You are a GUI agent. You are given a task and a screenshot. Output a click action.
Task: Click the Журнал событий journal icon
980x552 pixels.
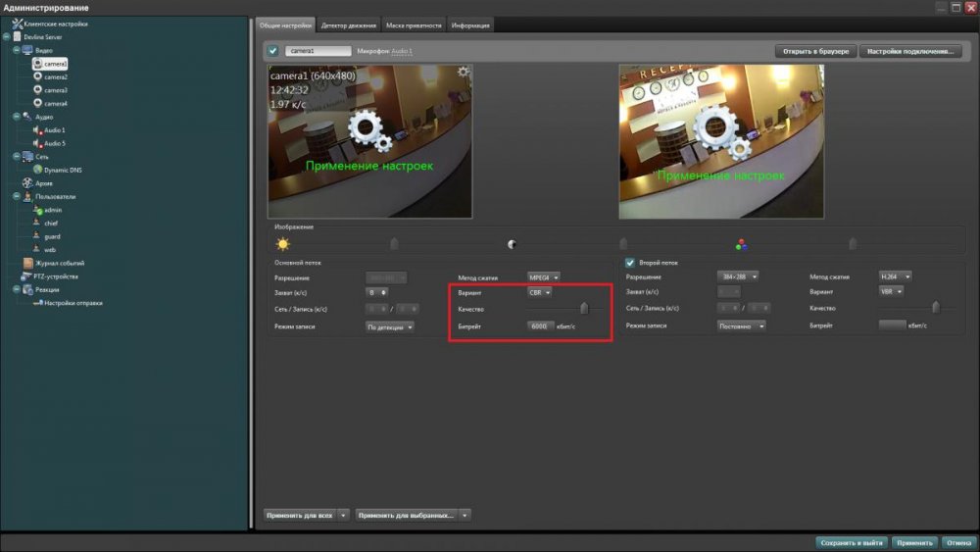tap(27, 263)
